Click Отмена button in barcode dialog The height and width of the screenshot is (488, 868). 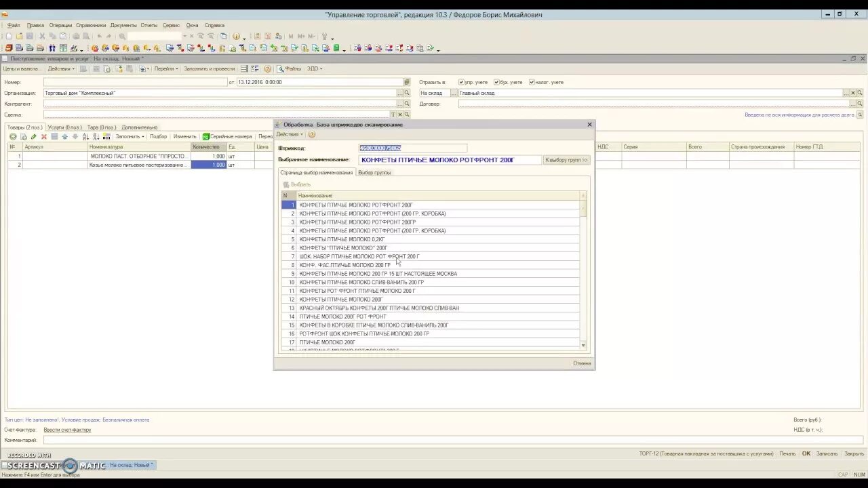(582, 363)
